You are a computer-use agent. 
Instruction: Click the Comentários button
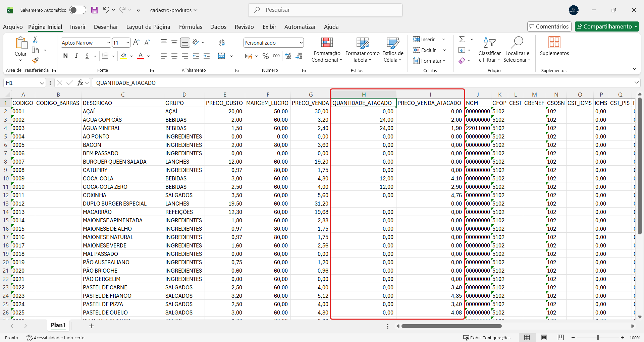(549, 26)
